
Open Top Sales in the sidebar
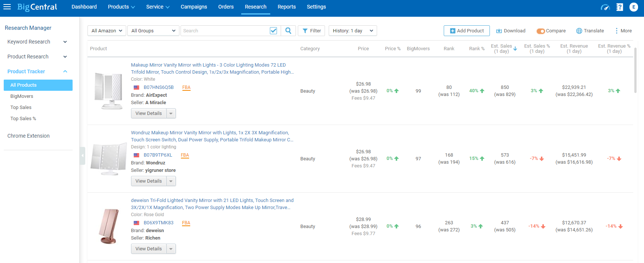click(x=21, y=108)
